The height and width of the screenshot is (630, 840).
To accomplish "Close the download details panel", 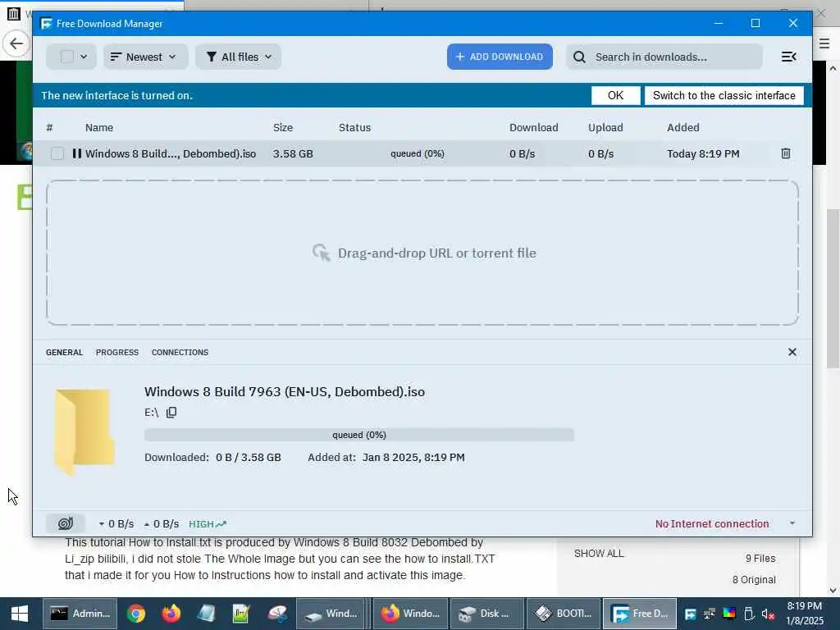I will [x=792, y=352].
